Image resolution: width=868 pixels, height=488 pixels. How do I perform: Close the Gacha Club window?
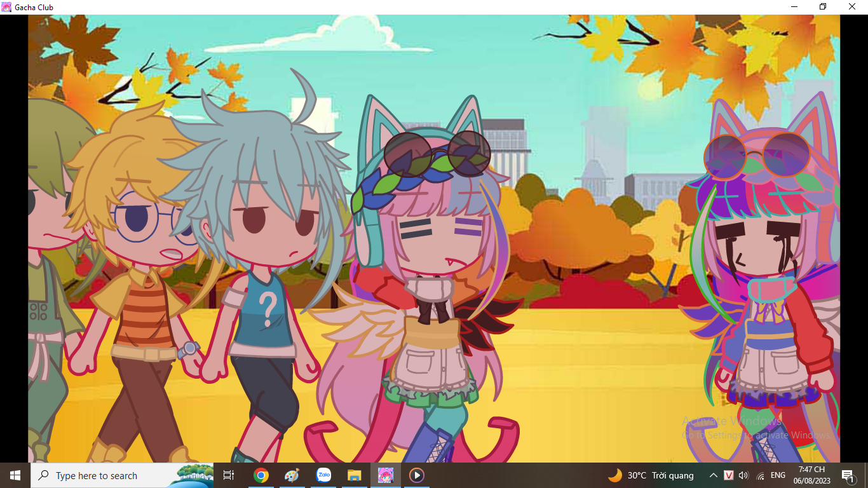coord(853,7)
